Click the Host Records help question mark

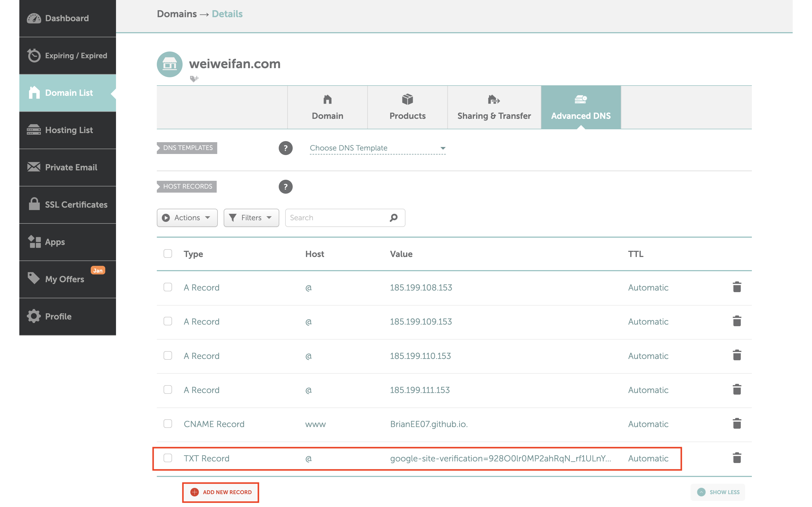[285, 186]
